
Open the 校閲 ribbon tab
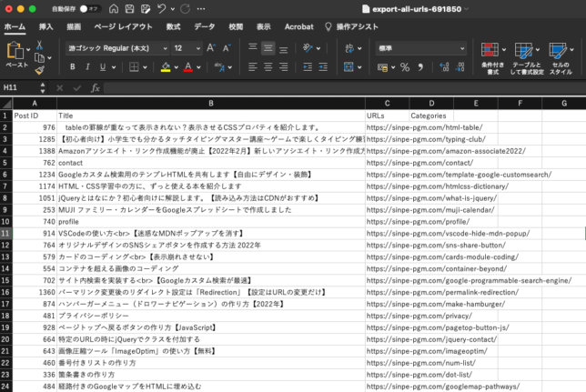(236, 26)
